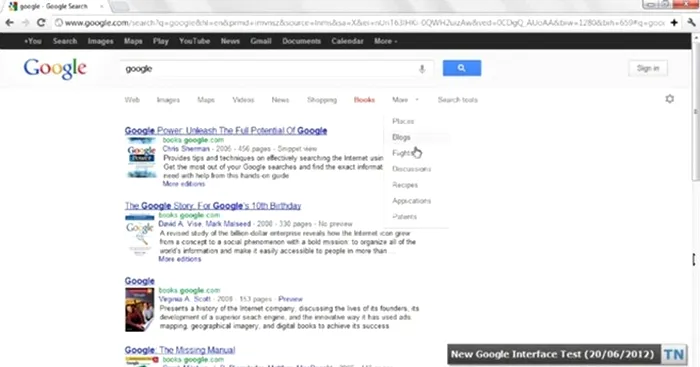Switch to Maps results under search box
This screenshot has width=700, height=367.
point(206,100)
